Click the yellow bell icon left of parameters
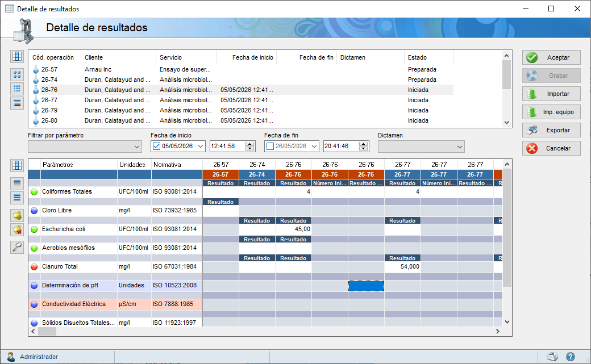This screenshot has height=364, width=591. pos(17,216)
